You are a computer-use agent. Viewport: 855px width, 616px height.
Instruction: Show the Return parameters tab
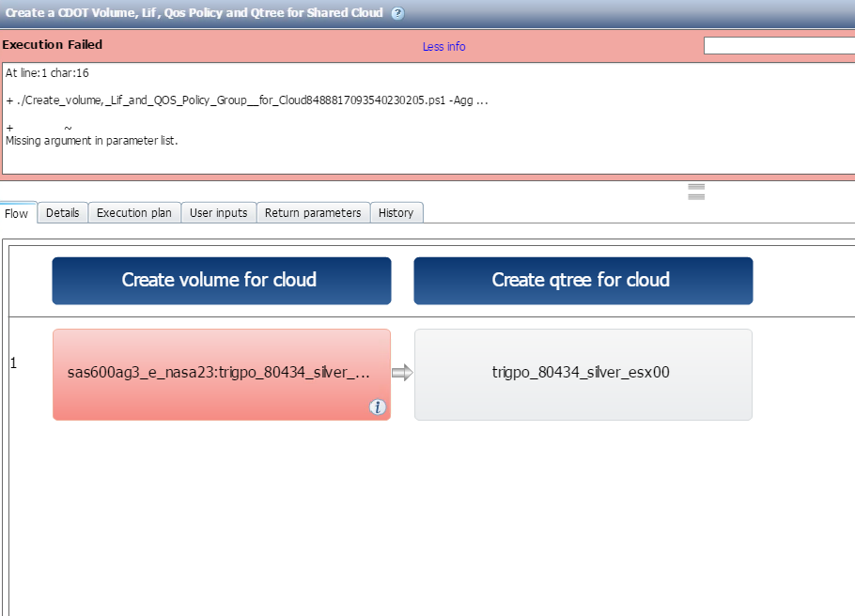(x=313, y=213)
